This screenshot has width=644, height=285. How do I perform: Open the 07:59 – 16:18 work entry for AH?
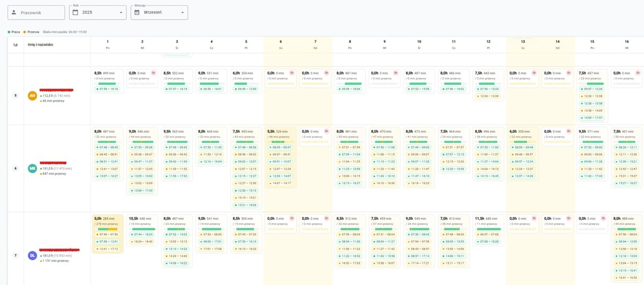[x=109, y=89]
